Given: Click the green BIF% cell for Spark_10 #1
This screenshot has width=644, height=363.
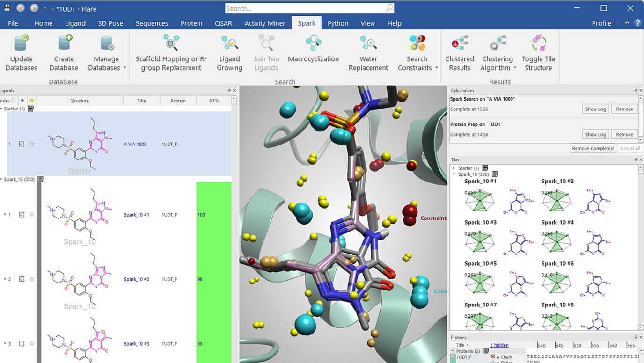Looking at the screenshot, I should click(214, 215).
